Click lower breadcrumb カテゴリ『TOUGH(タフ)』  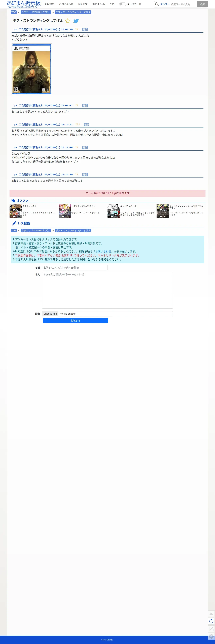(x=36, y=230)
